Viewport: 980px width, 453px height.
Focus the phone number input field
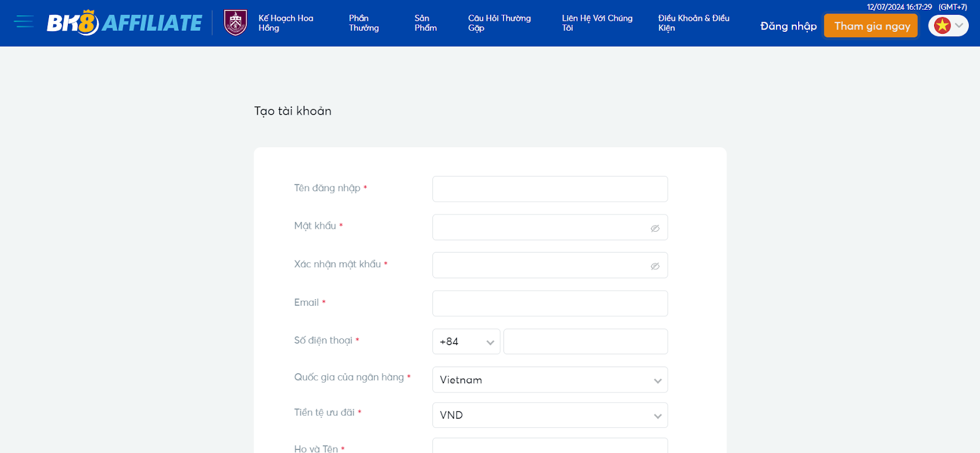click(586, 341)
